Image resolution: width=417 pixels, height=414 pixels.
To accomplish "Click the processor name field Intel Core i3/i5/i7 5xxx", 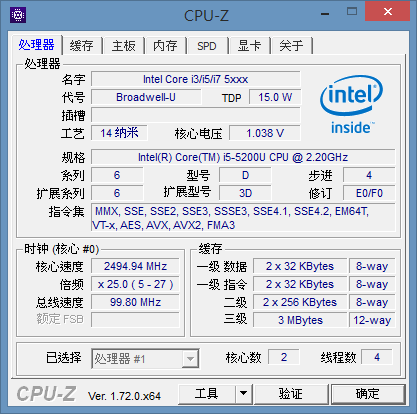I will pyautogui.click(x=196, y=79).
